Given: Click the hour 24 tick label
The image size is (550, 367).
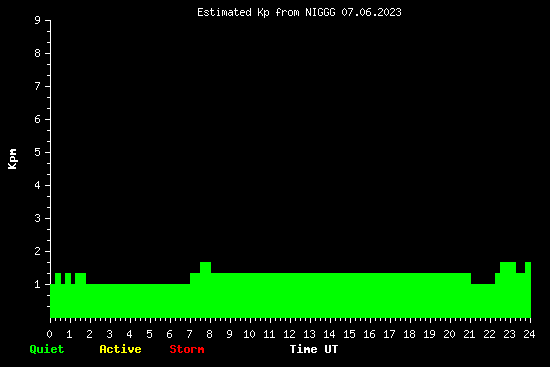Looking at the screenshot, I should (x=529, y=334).
